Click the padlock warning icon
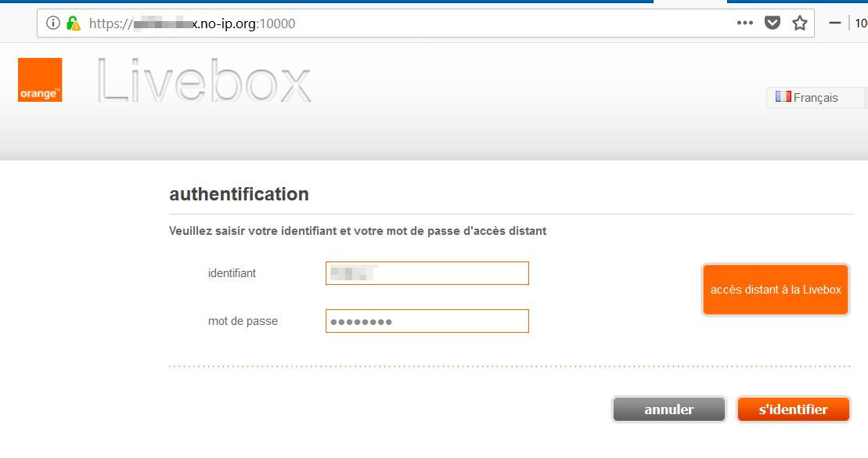 (x=73, y=23)
